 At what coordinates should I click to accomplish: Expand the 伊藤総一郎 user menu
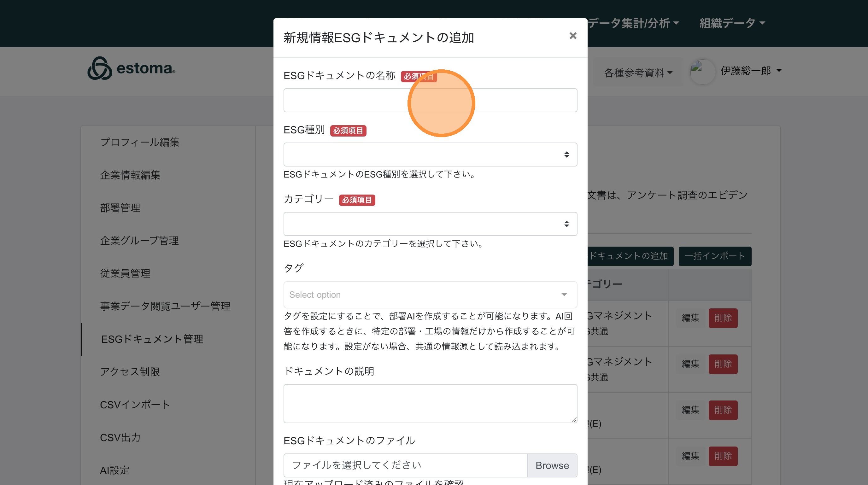tap(750, 71)
